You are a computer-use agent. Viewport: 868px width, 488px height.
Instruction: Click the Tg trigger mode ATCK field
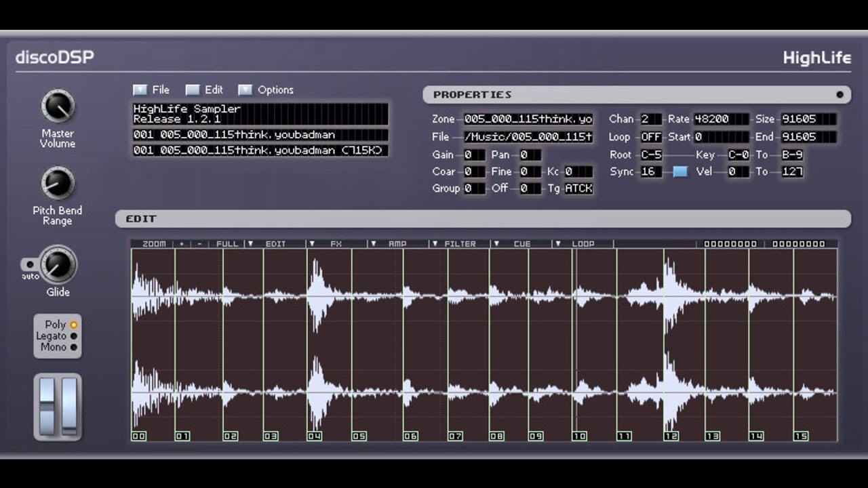[x=578, y=188]
